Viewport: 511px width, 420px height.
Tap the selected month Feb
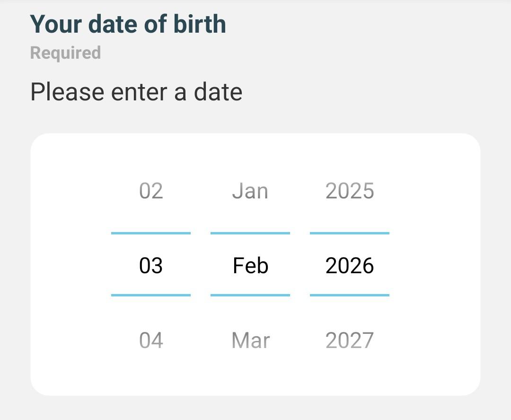point(250,266)
